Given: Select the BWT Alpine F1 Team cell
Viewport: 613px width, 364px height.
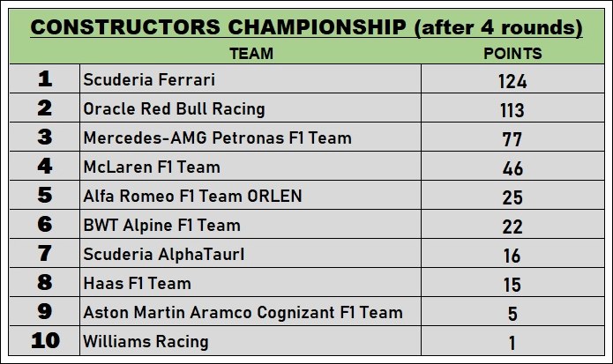Looking at the screenshot, I should [161, 225].
